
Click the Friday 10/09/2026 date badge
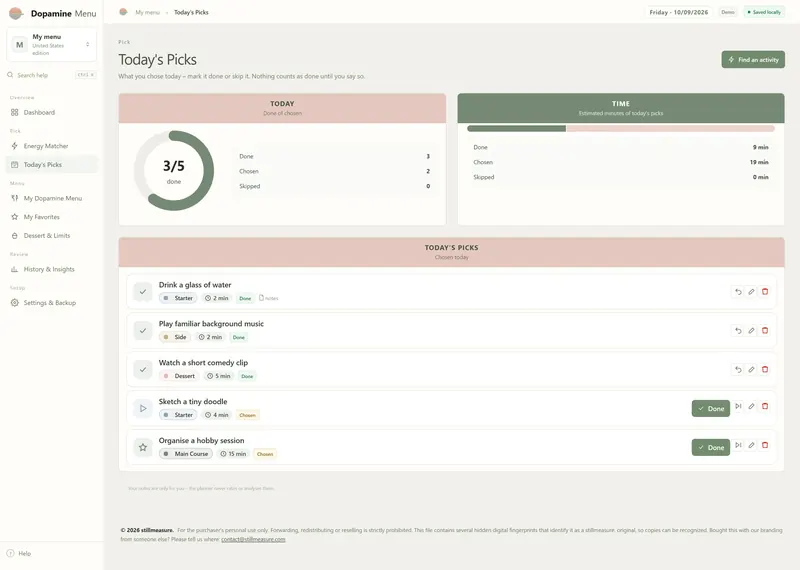679,12
